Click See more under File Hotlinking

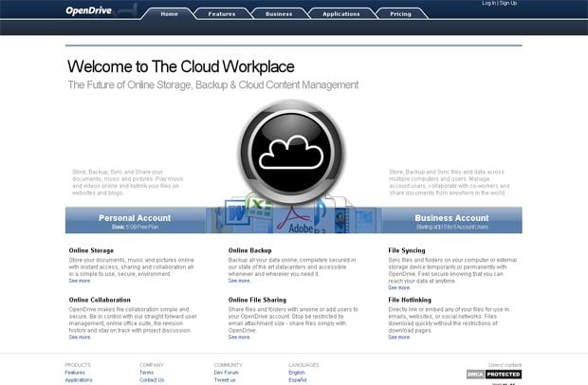pyautogui.click(x=399, y=337)
